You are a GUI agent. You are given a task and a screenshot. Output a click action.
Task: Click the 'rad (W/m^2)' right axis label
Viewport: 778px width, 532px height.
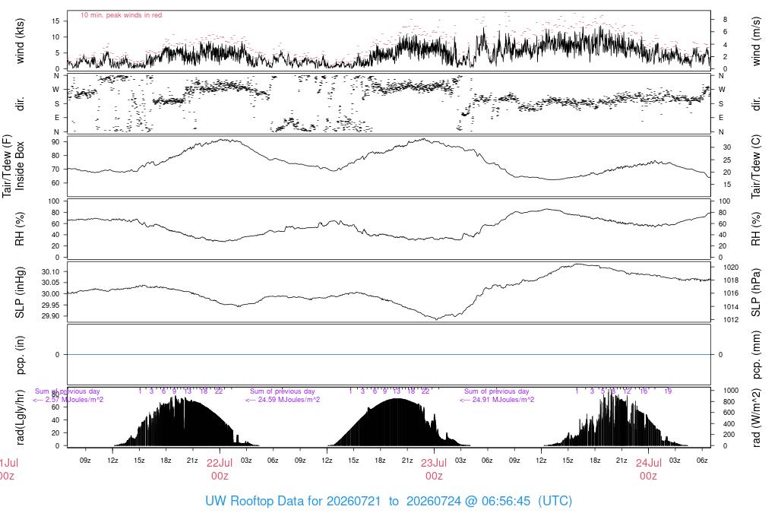(756, 417)
